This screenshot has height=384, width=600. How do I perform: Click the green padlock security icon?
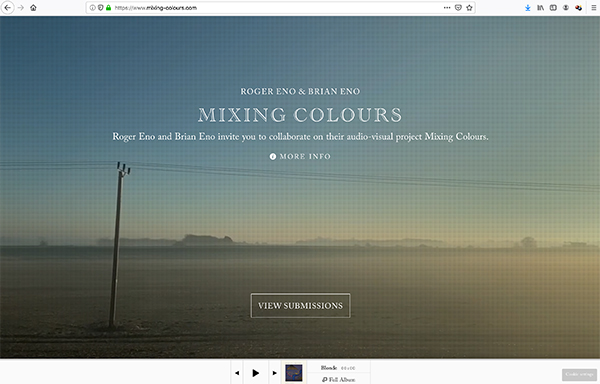coord(109,8)
